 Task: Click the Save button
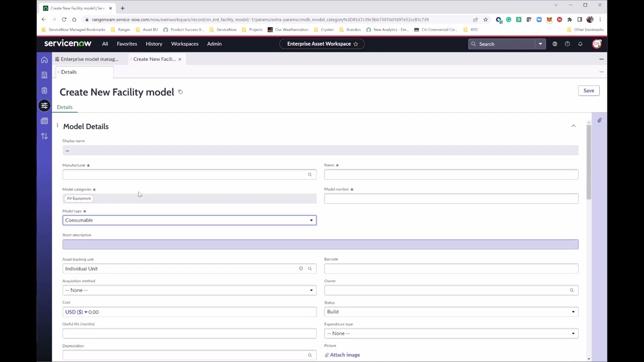click(589, 90)
